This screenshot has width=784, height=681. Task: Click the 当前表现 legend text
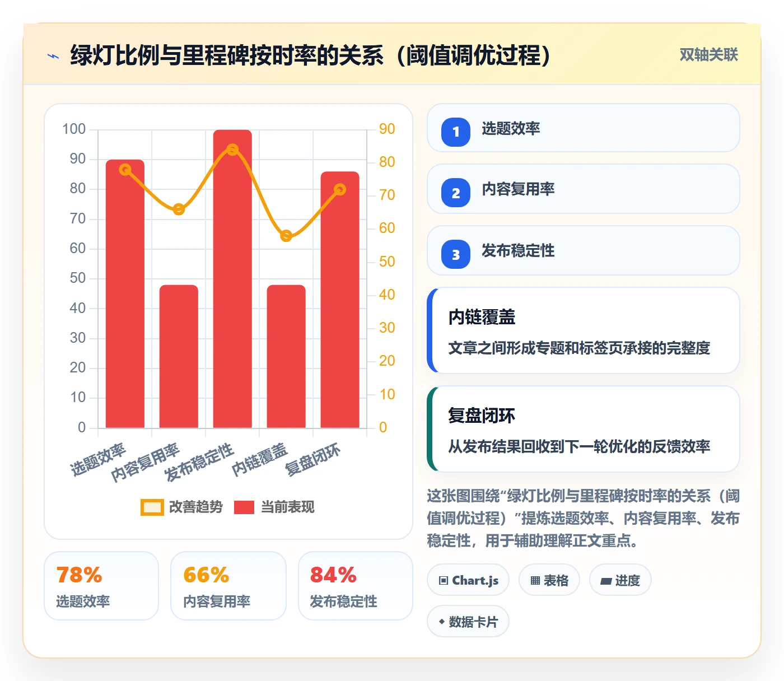click(287, 507)
